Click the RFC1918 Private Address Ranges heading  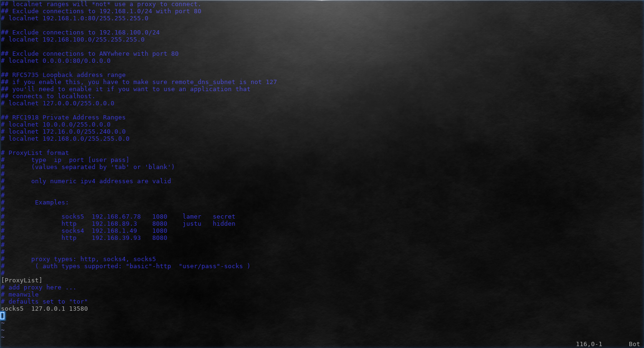63,117
